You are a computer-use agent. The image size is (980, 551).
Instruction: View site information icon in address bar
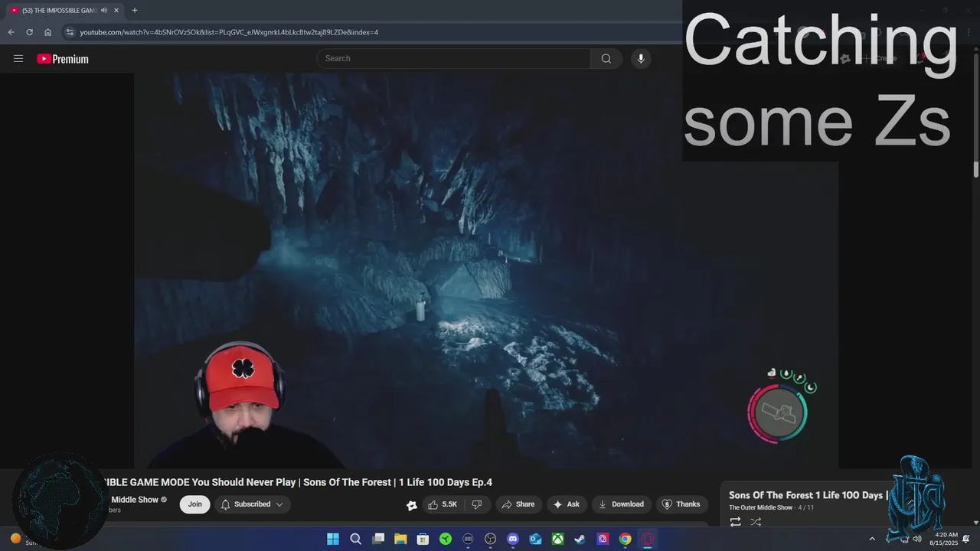(70, 32)
